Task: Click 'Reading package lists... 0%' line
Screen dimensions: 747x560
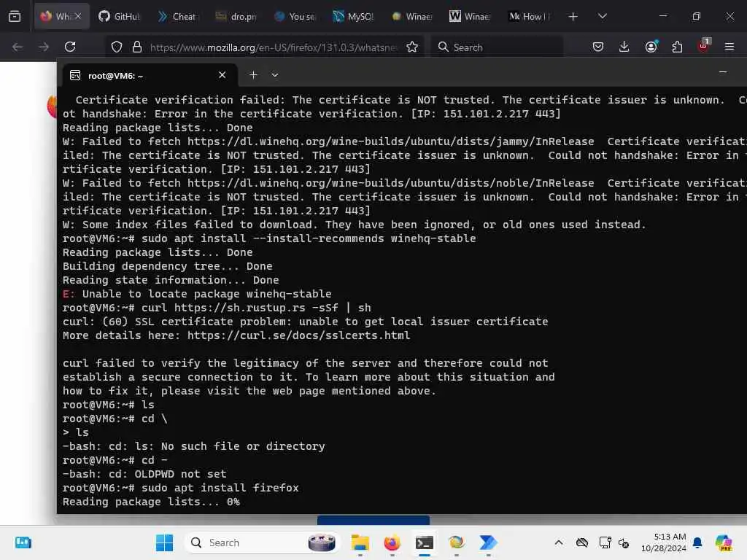Action: (x=151, y=502)
